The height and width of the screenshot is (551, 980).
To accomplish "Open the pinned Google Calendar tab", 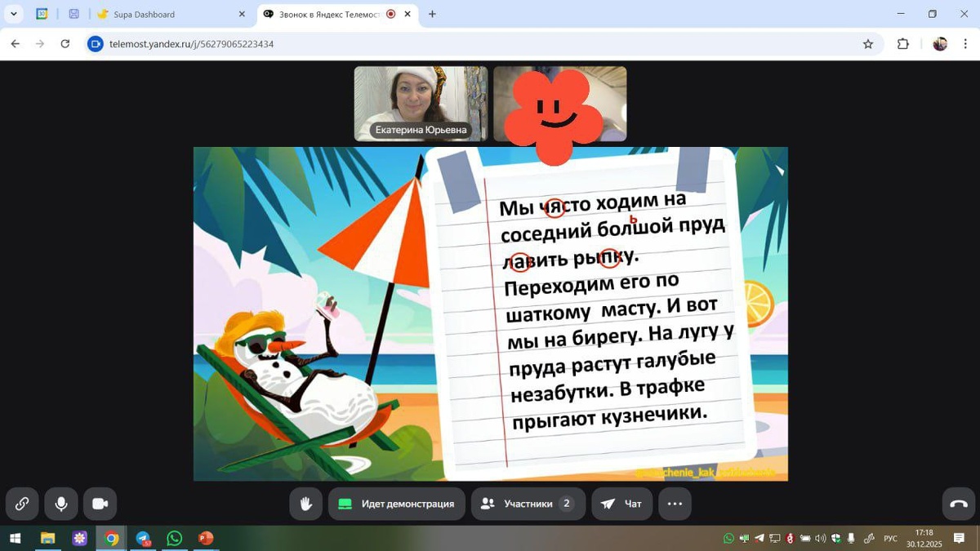I will click(x=42, y=14).
